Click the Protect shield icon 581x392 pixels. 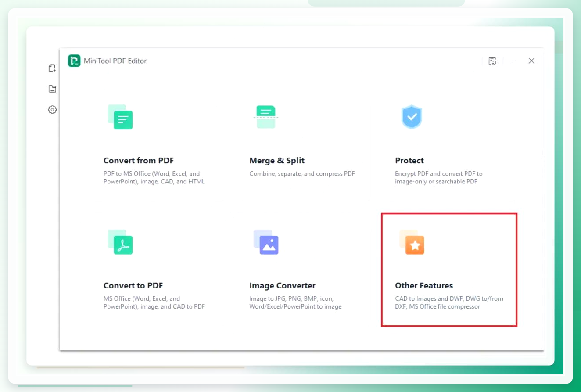pos(412,117)
